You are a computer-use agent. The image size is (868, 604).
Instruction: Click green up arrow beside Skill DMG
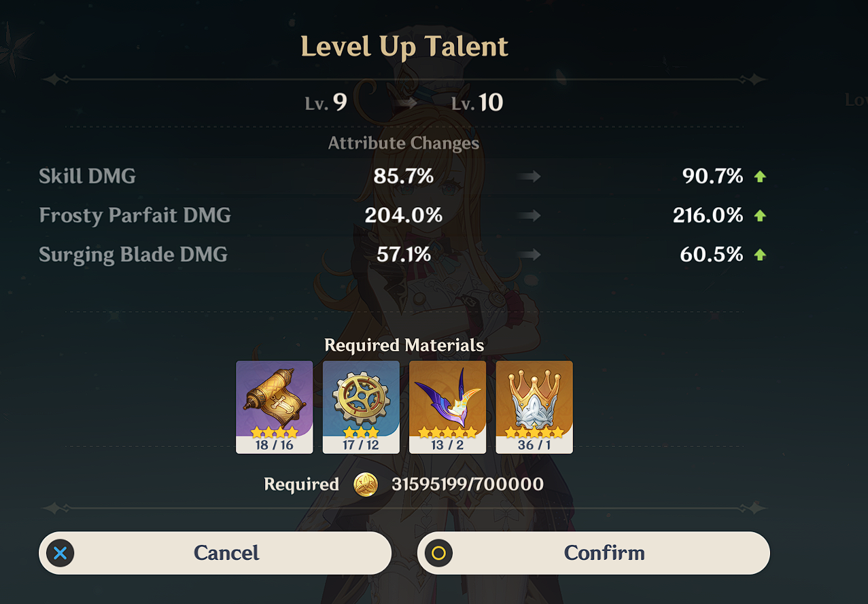[x=760, y=177]
